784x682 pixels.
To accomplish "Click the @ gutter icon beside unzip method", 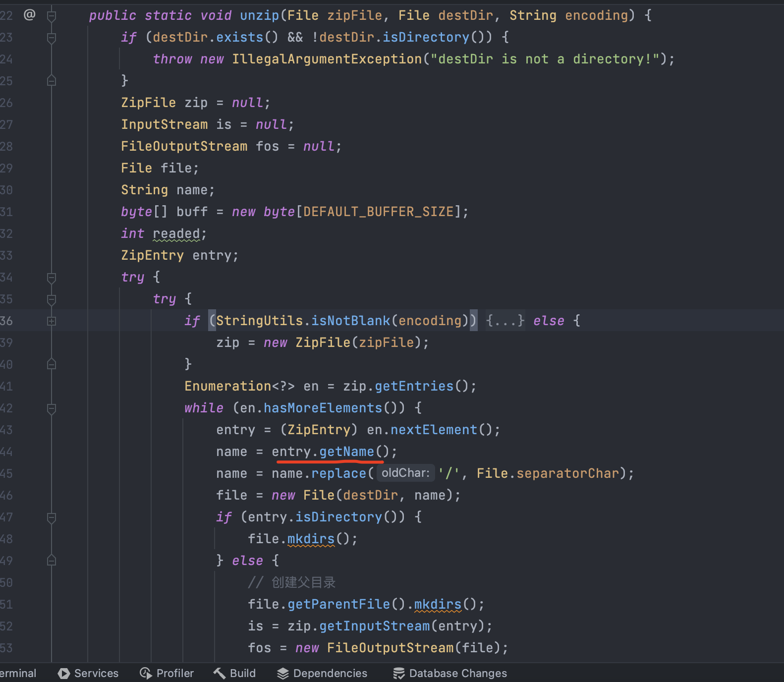I will 29,15.
